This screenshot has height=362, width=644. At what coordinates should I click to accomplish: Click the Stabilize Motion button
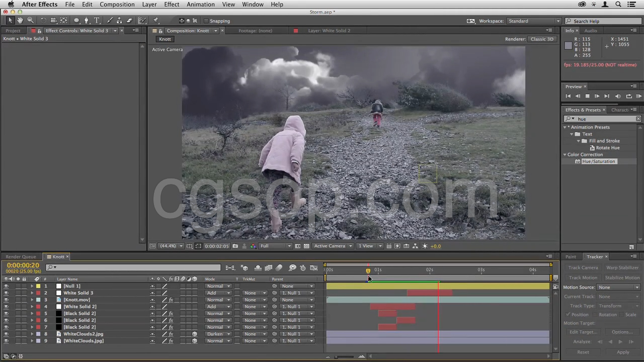pyautogui.click(x=622, y=278)
